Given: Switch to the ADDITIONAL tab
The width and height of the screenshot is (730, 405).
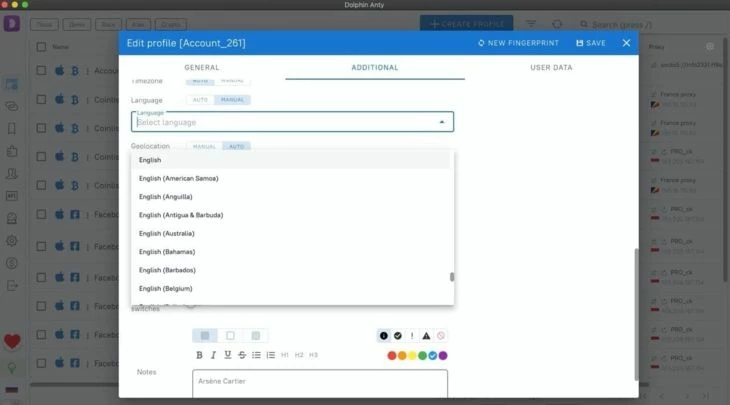Looking at the screenshot, I should click(x=375, y=68).
